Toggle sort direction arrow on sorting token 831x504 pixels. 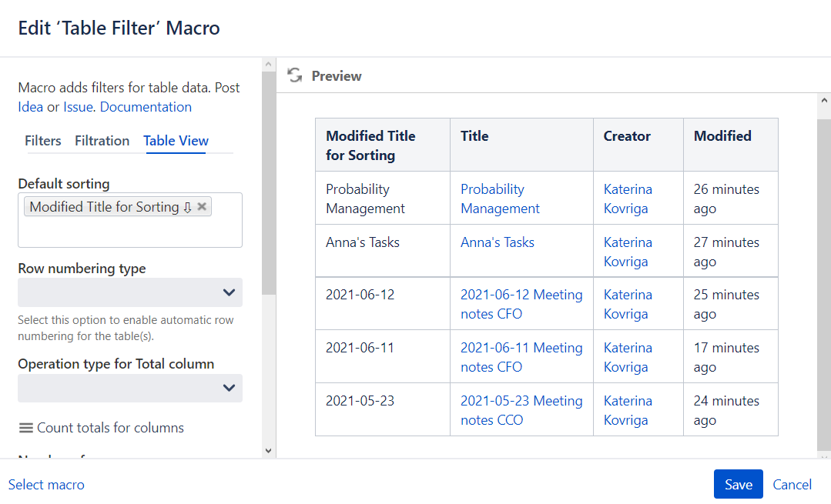(x=187, y=206)
